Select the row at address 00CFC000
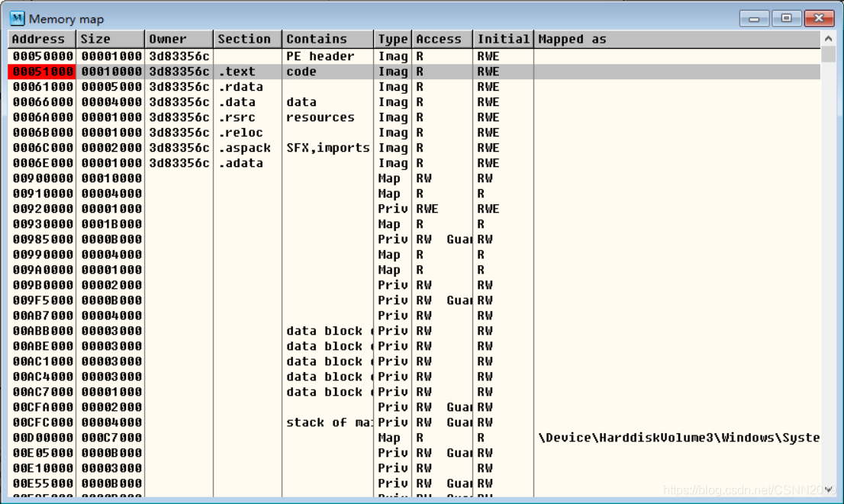 pos(414,422)
